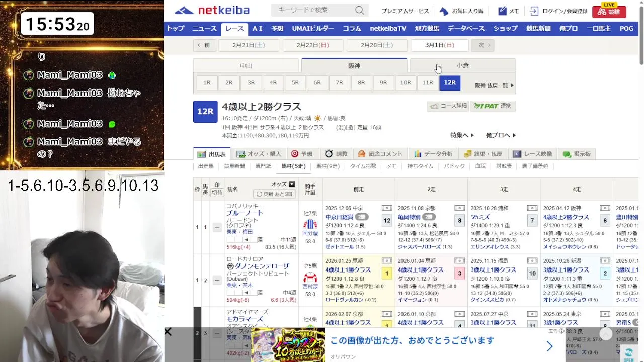Play video icon for 2025.11.15 福島 race

[x=532, y=261]
